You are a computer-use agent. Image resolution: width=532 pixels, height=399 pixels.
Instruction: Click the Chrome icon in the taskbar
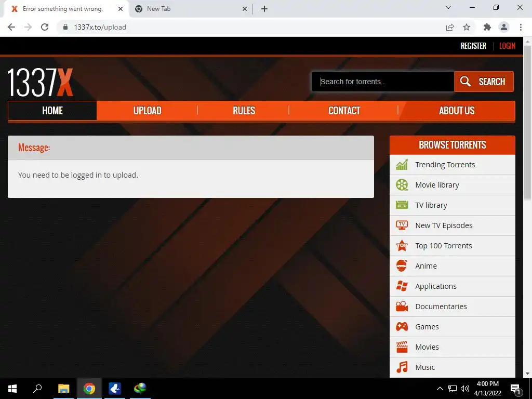pyautogui.click(x=89, y=389)
